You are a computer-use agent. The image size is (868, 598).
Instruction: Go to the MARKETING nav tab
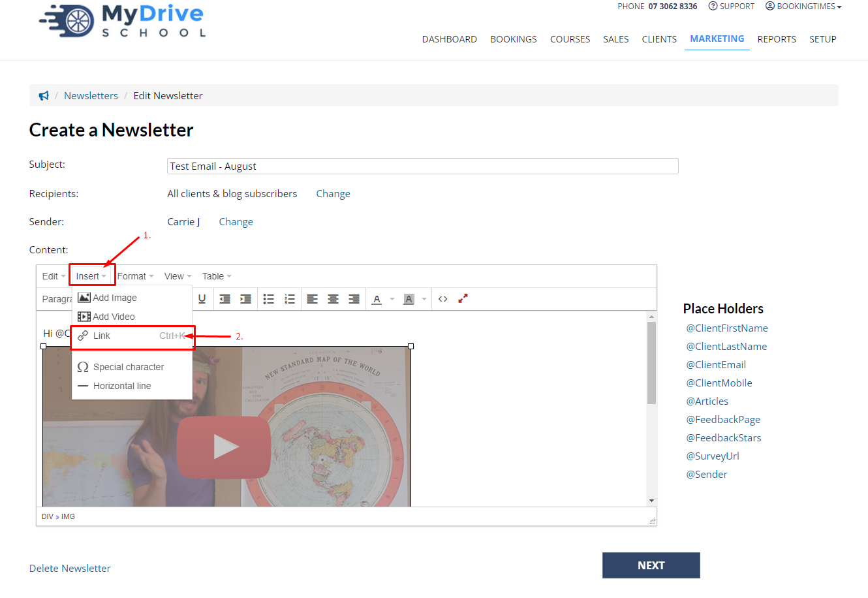point(717,39)
